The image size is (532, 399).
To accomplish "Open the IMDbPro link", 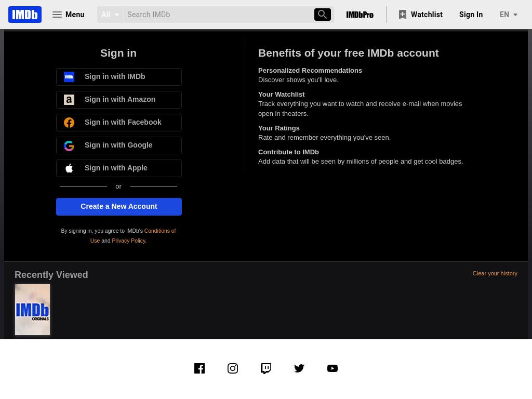I will (x=360, y=15).
